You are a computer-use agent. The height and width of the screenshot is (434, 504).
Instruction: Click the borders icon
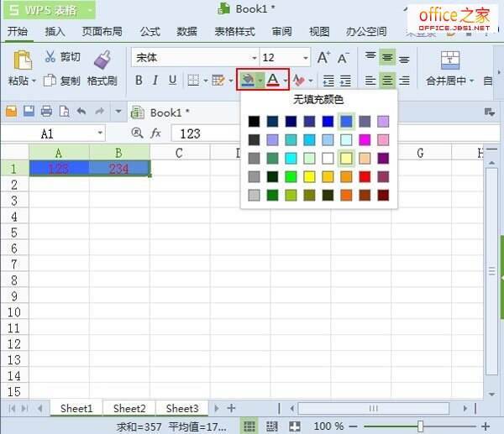193,81
